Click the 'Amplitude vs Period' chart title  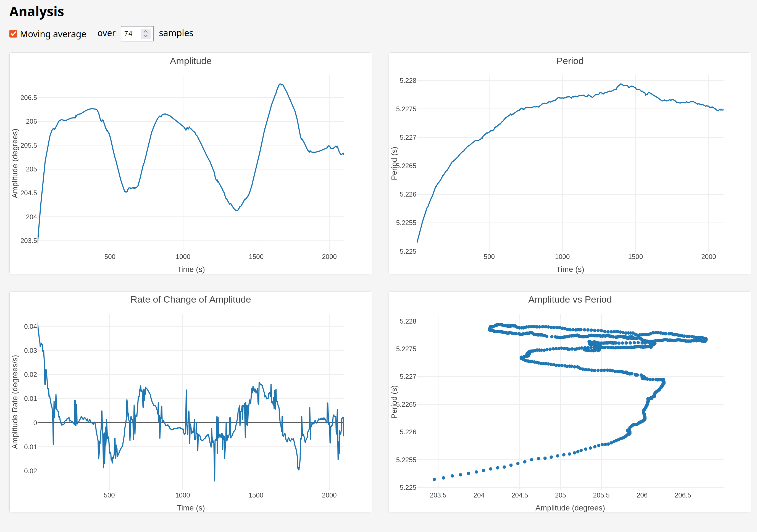(x=570, y=300)
